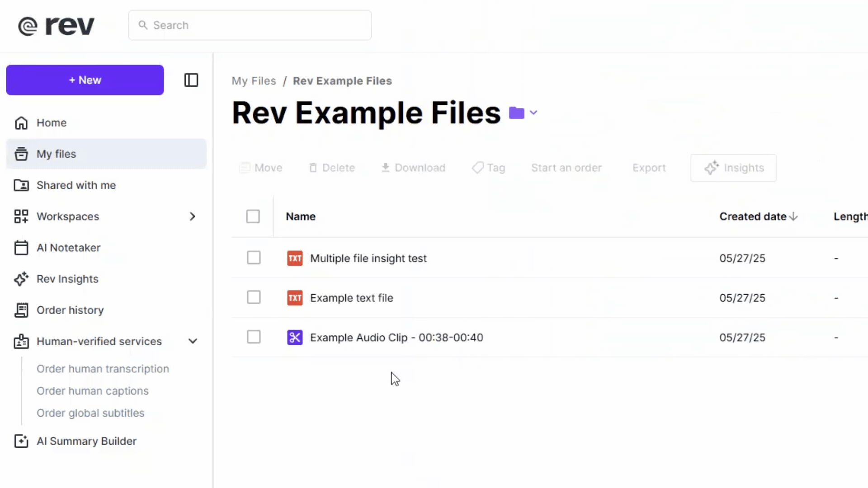Click TXT icon of Multiple file insight test
The image size is (868, 488).
pos(295,258)
